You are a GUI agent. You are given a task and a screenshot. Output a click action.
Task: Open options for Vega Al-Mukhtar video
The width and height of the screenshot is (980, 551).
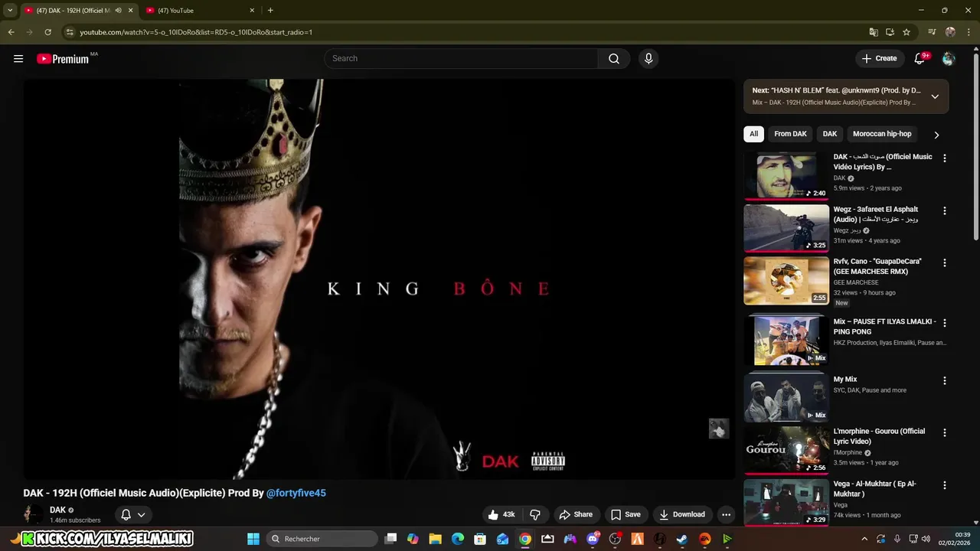pyautogui.click(x=944, y=485)
